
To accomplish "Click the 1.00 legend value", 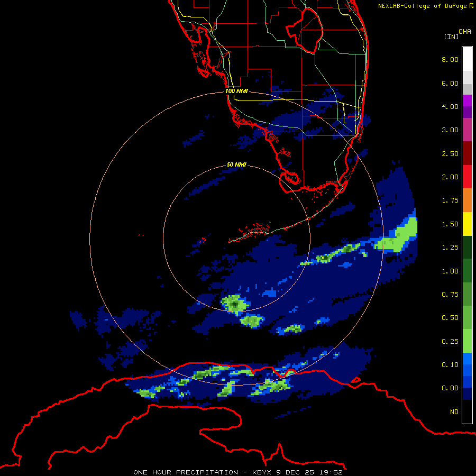I will tap(450, 271).
